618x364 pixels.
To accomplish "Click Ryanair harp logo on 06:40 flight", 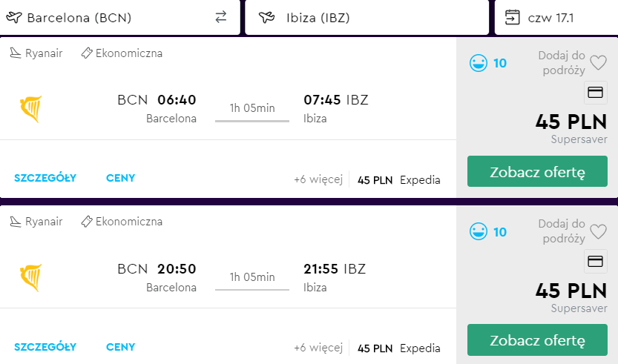I will 30,109.
